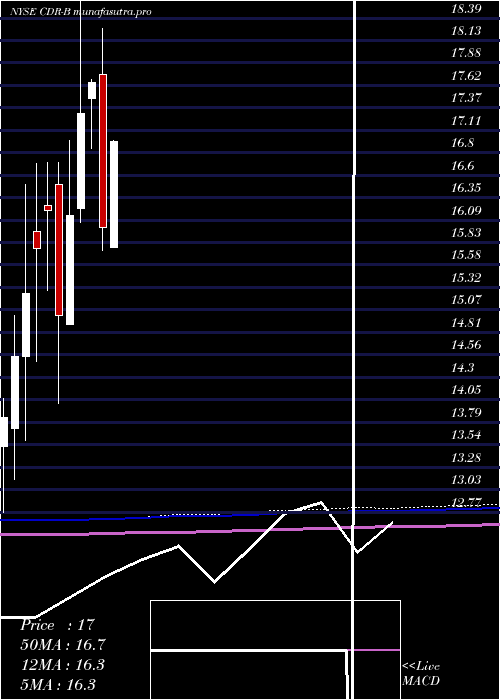Select the 12.77 price axis label
Screen dimensions: 500x700
pyautogui.click(x=466, y=502)
